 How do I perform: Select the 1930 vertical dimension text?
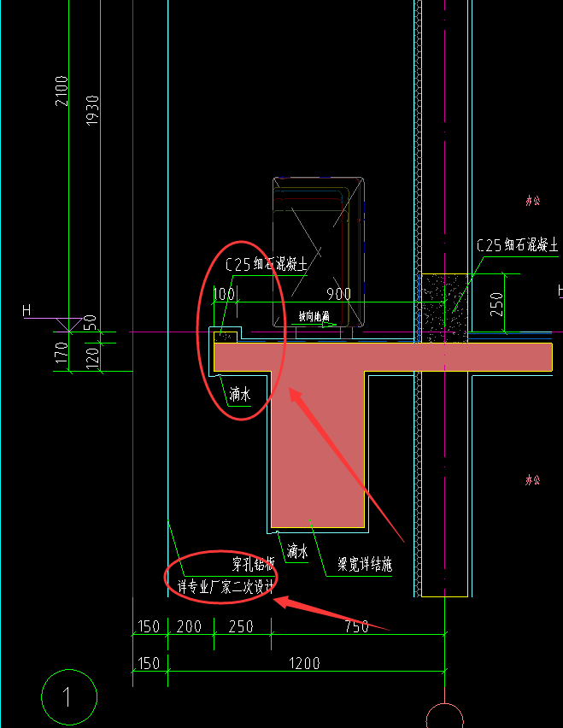(92, 110)
